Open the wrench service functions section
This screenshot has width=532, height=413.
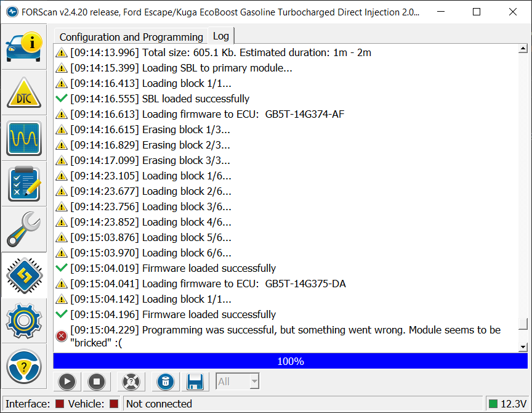tap(24, 229)
